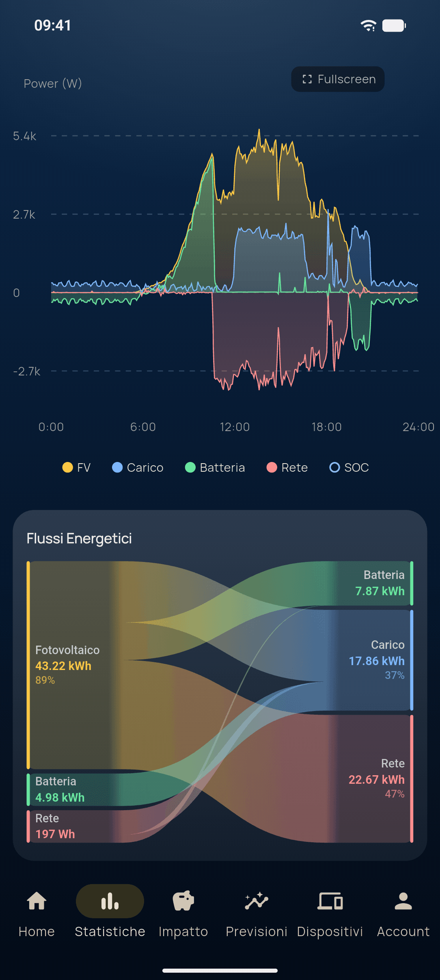Select the Statistiche bar chart icon

pyautogui.click(x=110, y=901)
